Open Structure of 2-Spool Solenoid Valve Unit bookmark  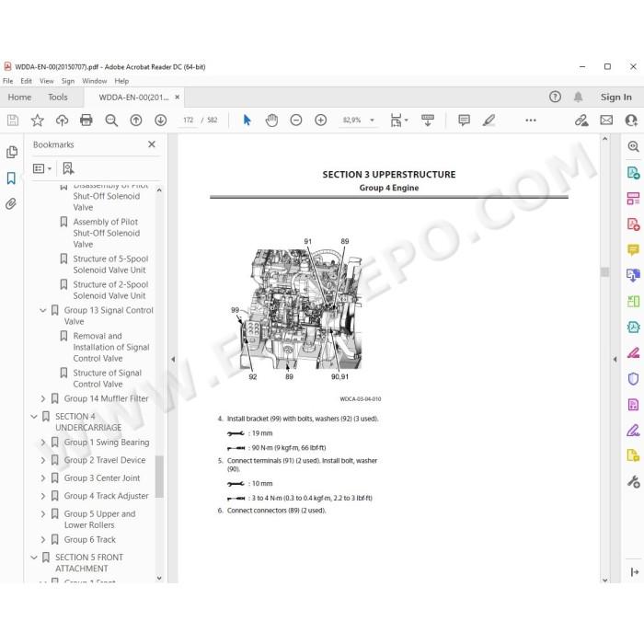pyautogui.click(x=110, y=290)
